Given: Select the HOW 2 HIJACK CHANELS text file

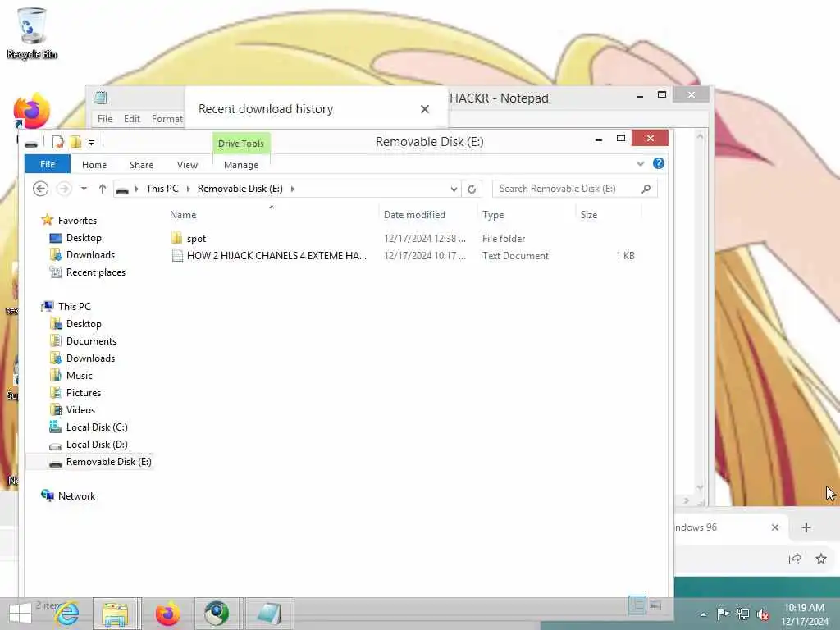Looking at the screenshot, I should 276,256.
